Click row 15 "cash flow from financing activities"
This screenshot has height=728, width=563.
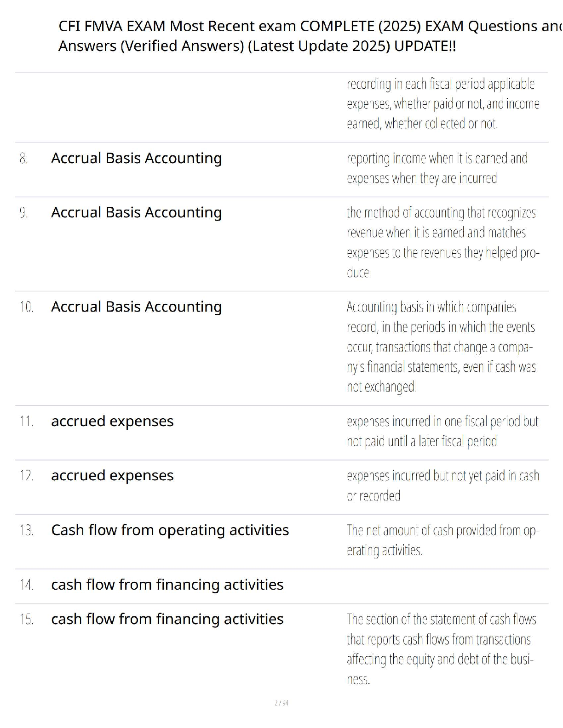point(167,619)
